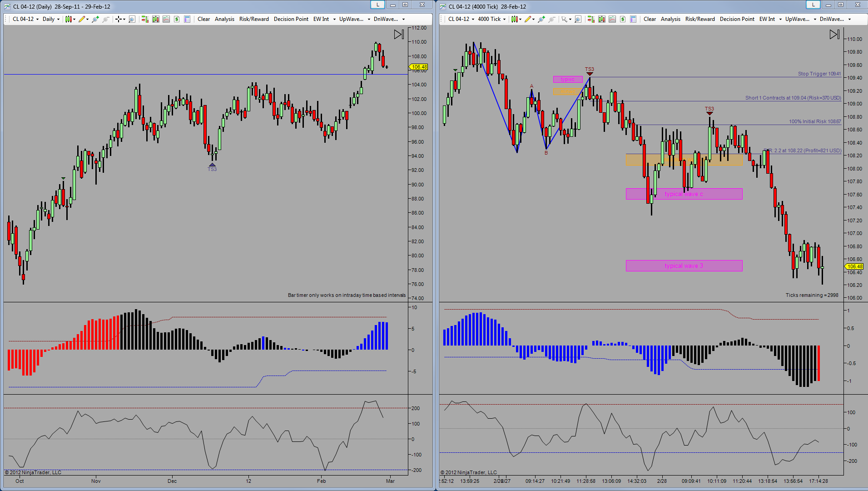Jump to last bar in 4000 Tick chart
Image resolution: width=868 pixels, height=491 pixels.
(834, 34)
